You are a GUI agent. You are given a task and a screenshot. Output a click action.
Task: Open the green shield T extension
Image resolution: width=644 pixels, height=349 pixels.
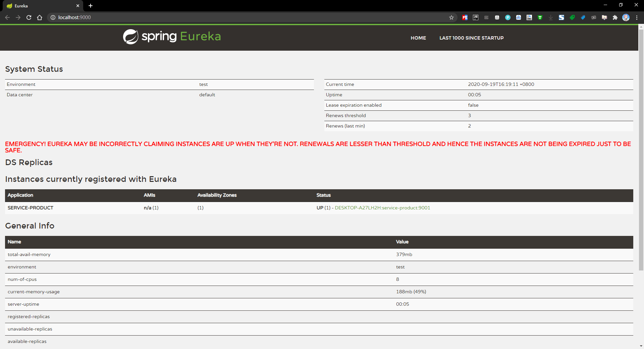pos(540,17)
